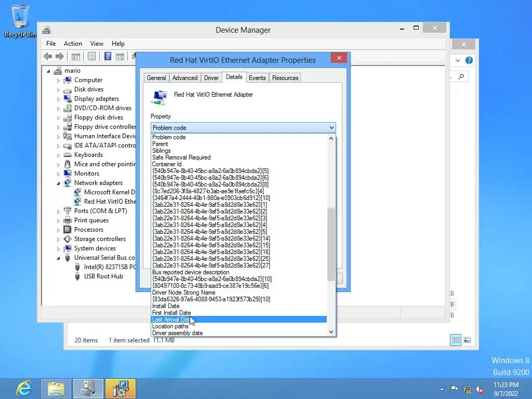532x399 pixels.
Task: Collapse the Universal Serial Bus controllers node
Action: tap(58, 259)
